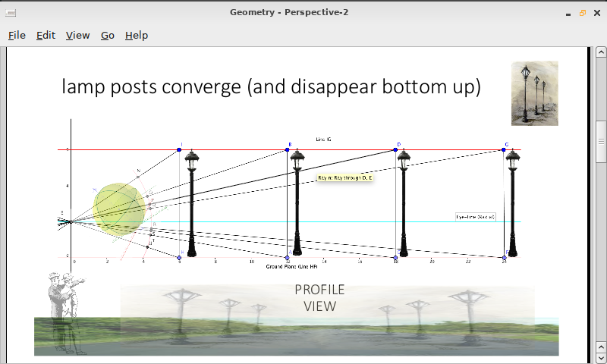Open the File menu
The height and width of the screenshot is (364, 607).
coord(17,35)
